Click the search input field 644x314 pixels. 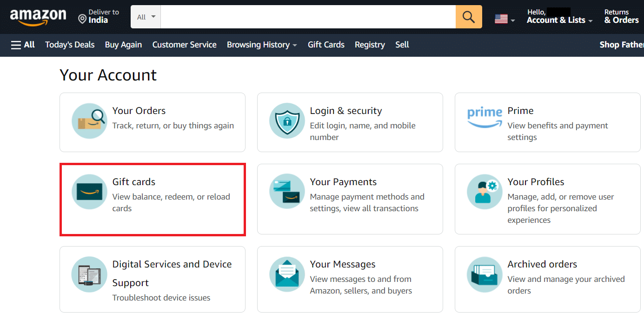point(308,17)
